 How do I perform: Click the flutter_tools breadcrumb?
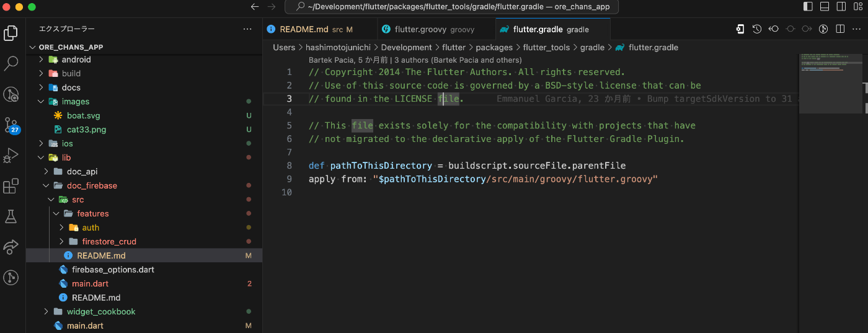tap(546, 47)
